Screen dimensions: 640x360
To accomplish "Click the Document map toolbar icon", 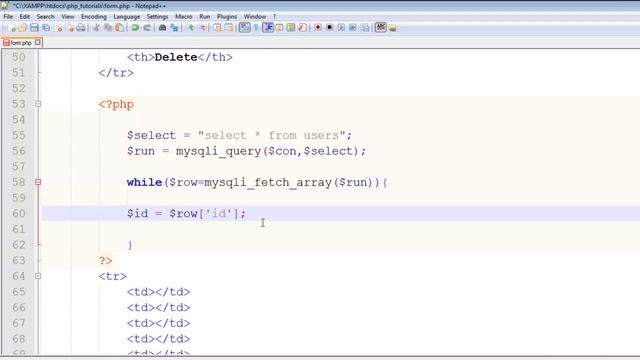I will point(291,28).
